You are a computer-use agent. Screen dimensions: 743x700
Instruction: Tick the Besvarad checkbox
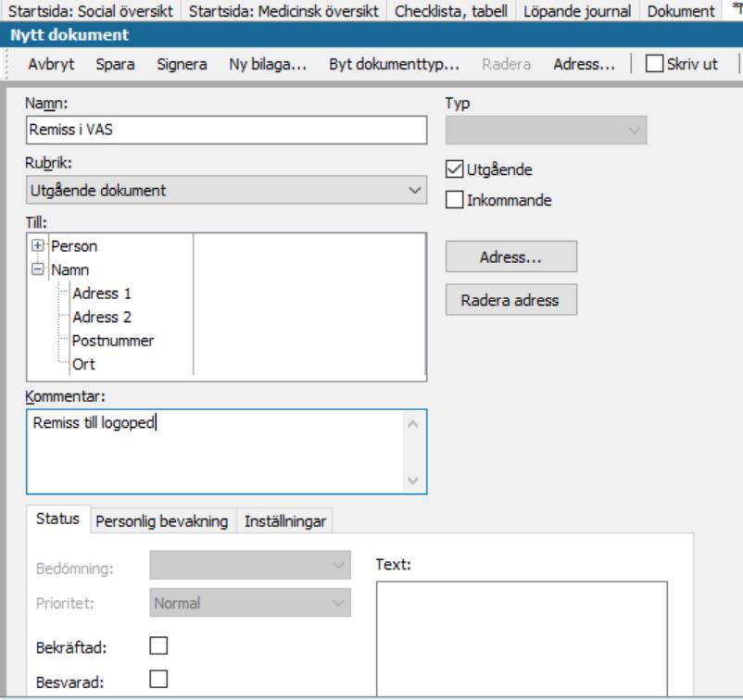[x=158, y=679]
